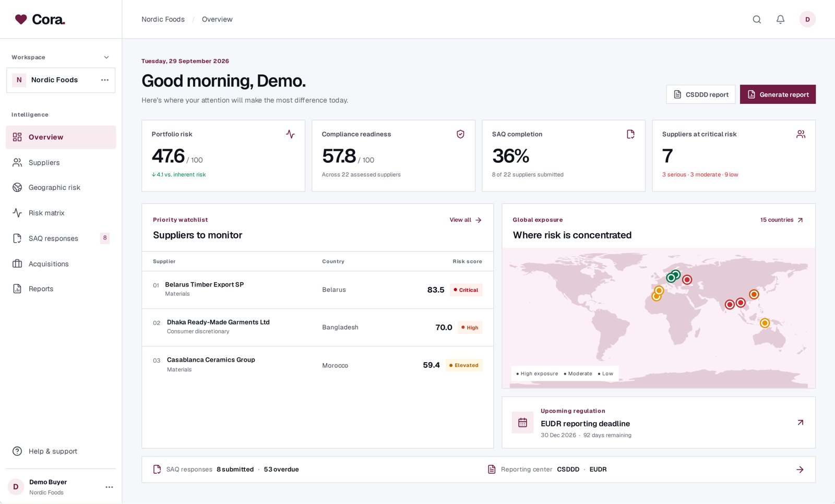Click View all watchlist link
The width and height of the screenshot is (835, 504).
tap(466, 220)
